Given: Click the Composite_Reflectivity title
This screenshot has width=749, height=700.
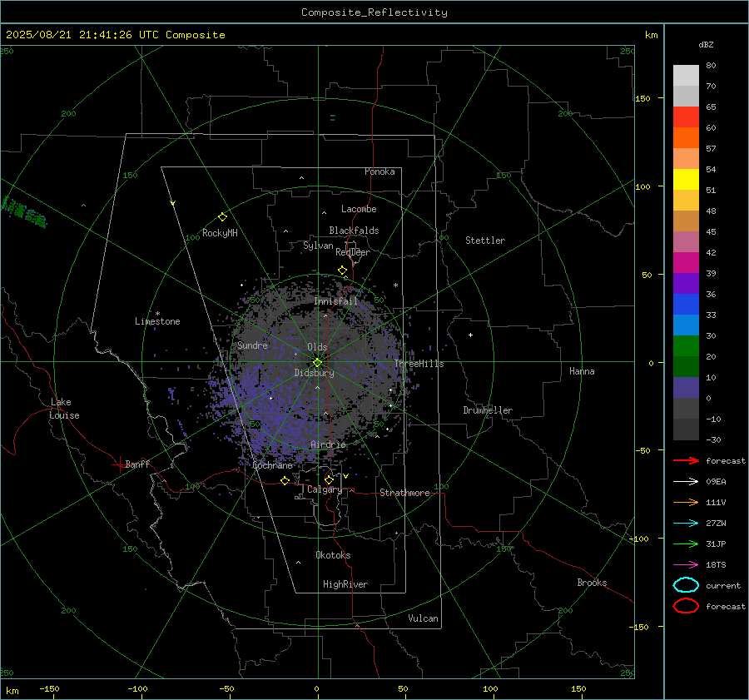Looking at the screenshot, I should (x=374, y=12).
